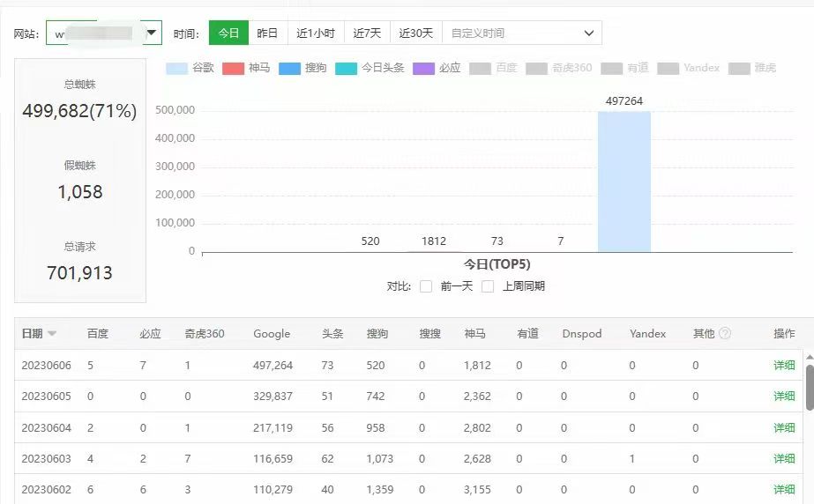Toggle the 神马 legend series
Viewport: 814px width, 504px height.
coord(246,68)
